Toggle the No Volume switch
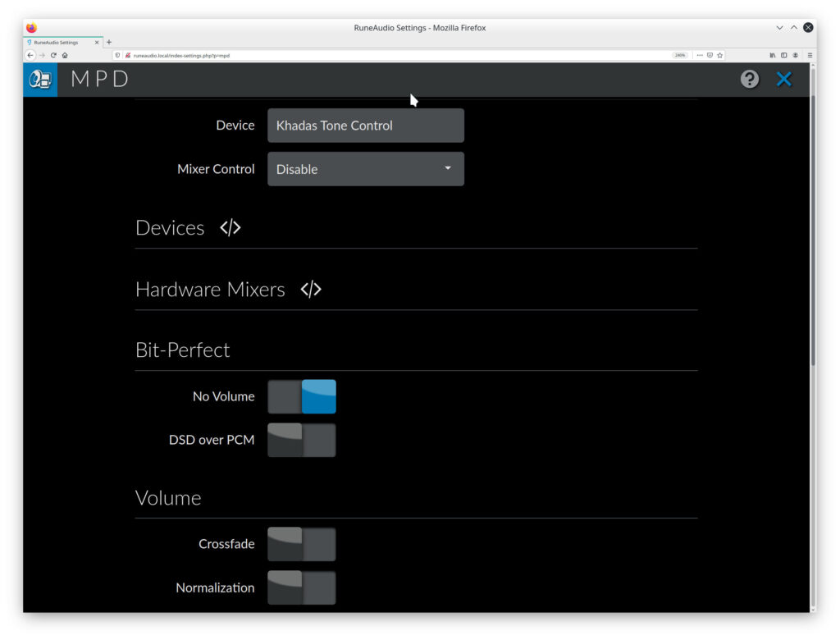 (302, 396)
